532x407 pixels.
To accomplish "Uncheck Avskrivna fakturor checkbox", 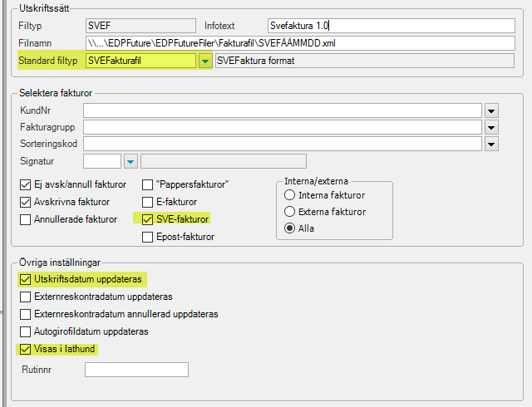I will [25, 202].
